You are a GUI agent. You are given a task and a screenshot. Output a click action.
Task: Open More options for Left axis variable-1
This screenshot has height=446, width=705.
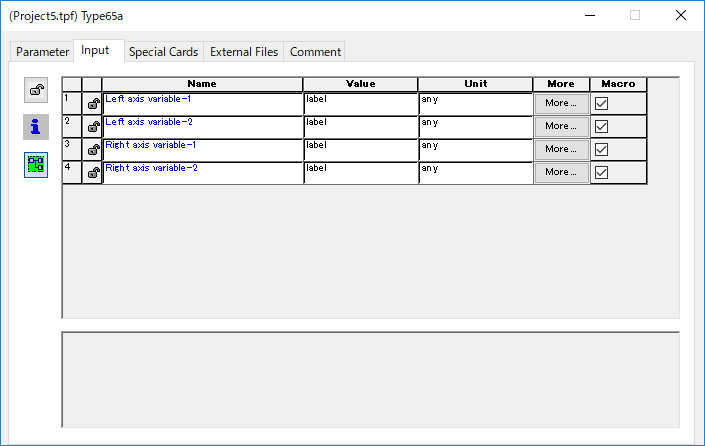pos(561,103)
